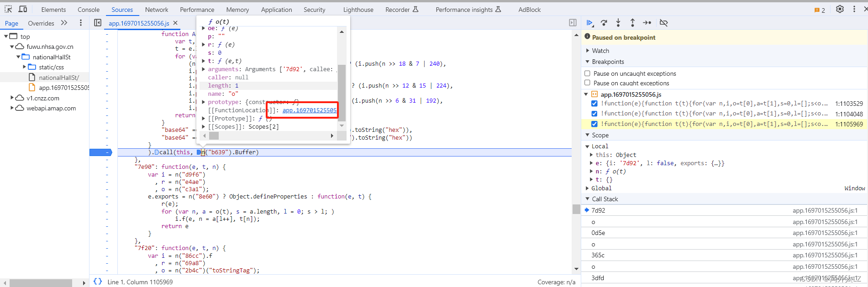Deactivate all breakpoints
Viewport: 868px width, 287px height.
[x=664, y=23]
